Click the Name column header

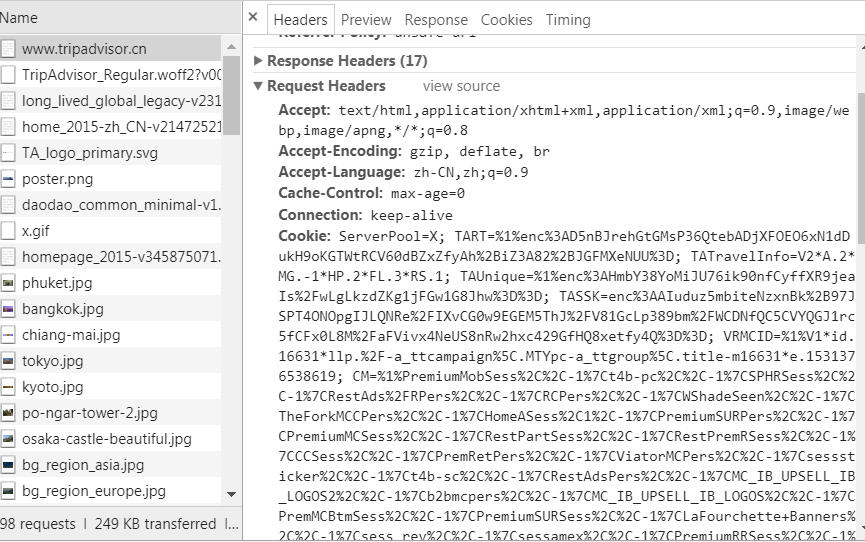tap(19, 17)
